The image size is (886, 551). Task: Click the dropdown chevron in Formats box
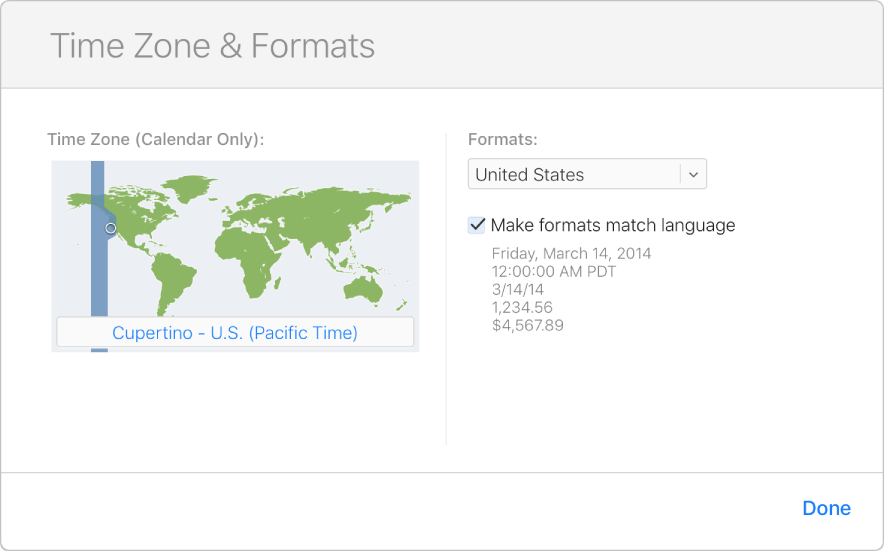(694, 174)
